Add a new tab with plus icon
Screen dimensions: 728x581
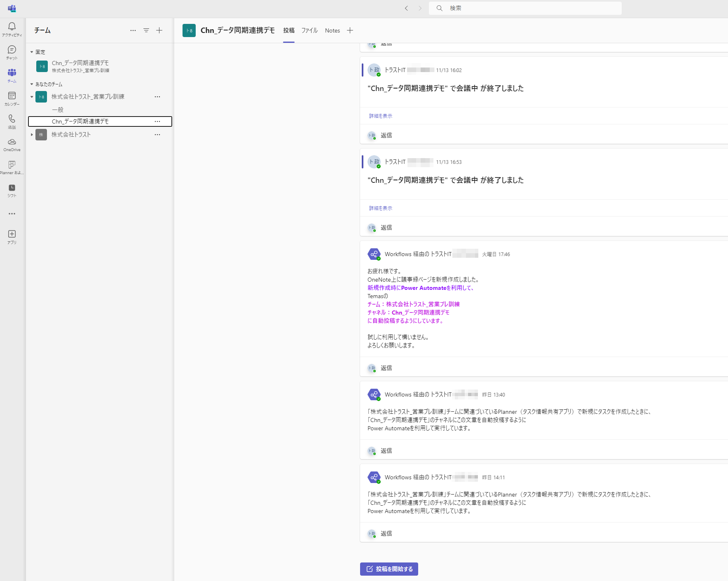[350, 30]
